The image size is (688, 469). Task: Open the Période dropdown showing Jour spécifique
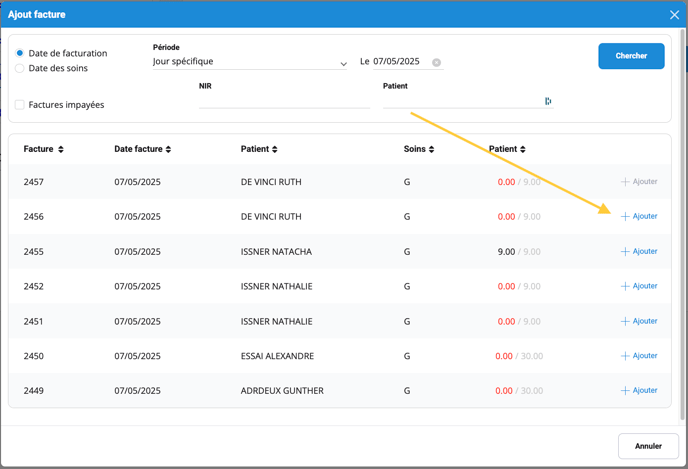pos(250,62)
